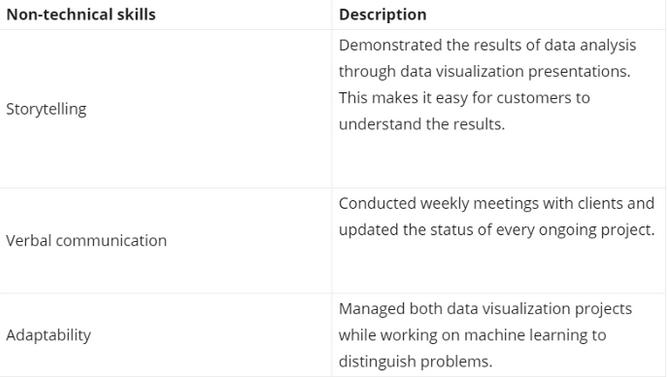Click the line 'understand the results.'
Image resolution: width=667 pixels, height=377 pixels.
pyautogui.click(x=422, y=124)
